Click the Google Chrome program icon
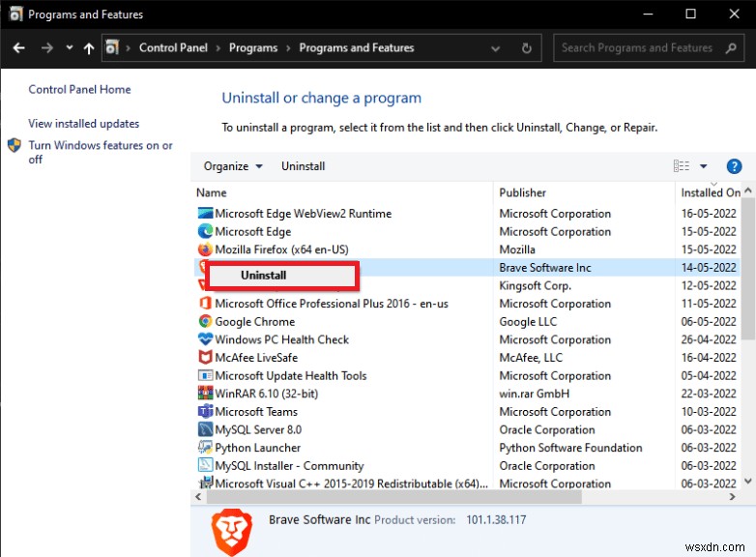 [205, 322]
